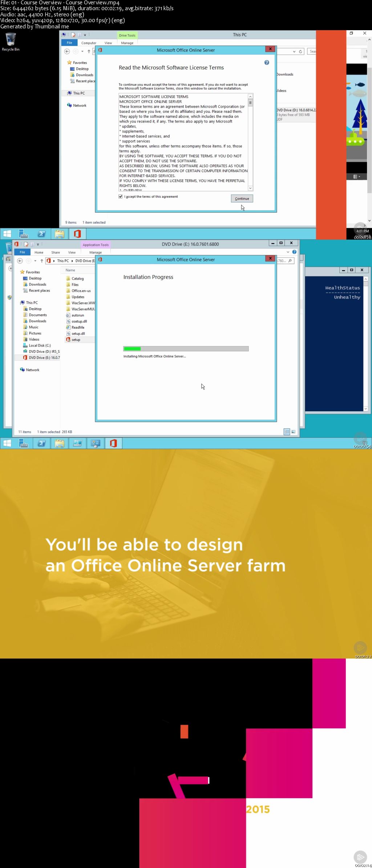
Task: Click Office setup icon on seven-icon taskbar
Action: pyautogui.click(x=113, y=443)
